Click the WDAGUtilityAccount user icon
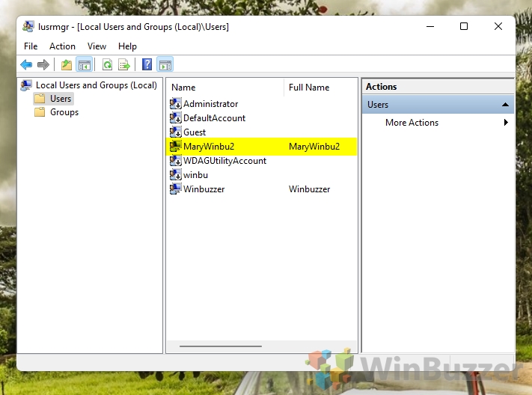This screenshot has width=532, height=395. click(x=175, y=161)
